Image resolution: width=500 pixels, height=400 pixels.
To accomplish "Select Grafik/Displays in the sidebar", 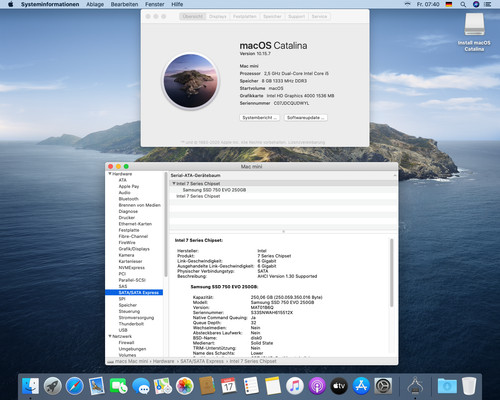I will (x=134, y=249).
